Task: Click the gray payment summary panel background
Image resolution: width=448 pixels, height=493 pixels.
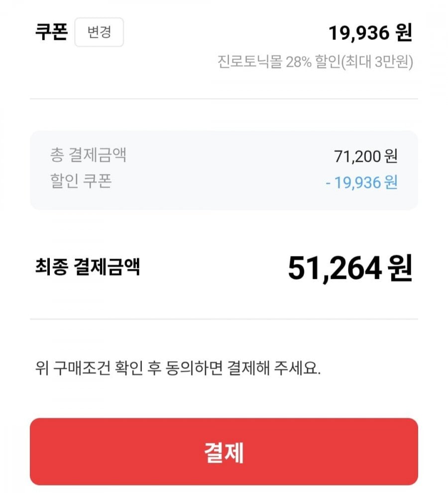Action: [x=224, y=199]
